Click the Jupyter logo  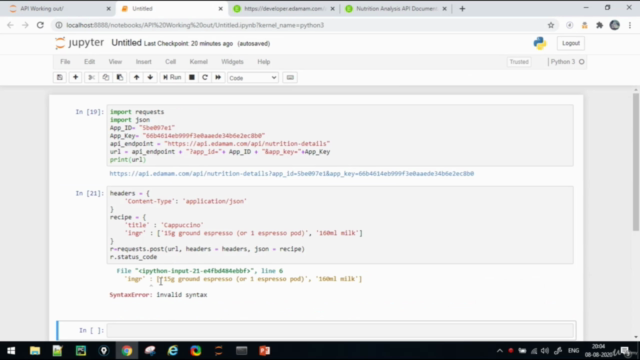pos(80,43)
